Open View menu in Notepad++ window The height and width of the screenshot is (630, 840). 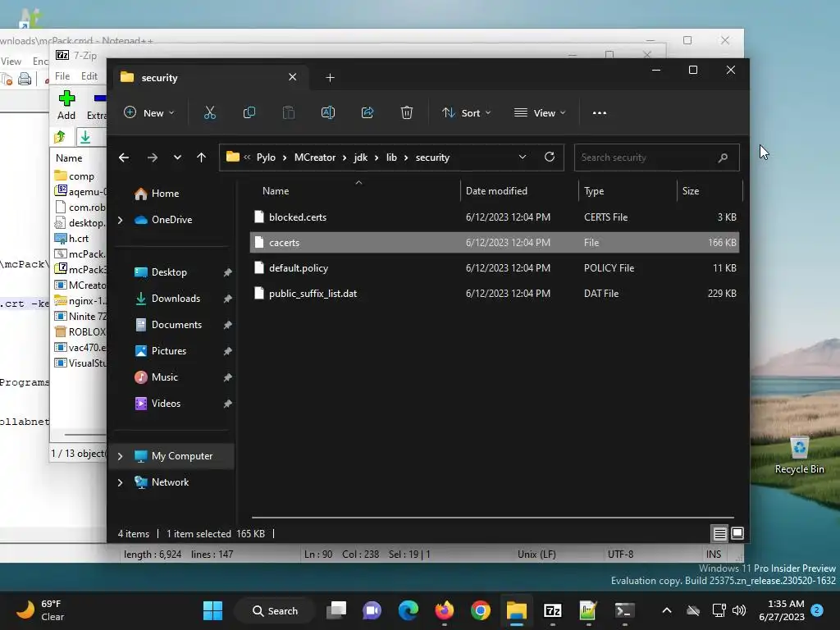11,61
